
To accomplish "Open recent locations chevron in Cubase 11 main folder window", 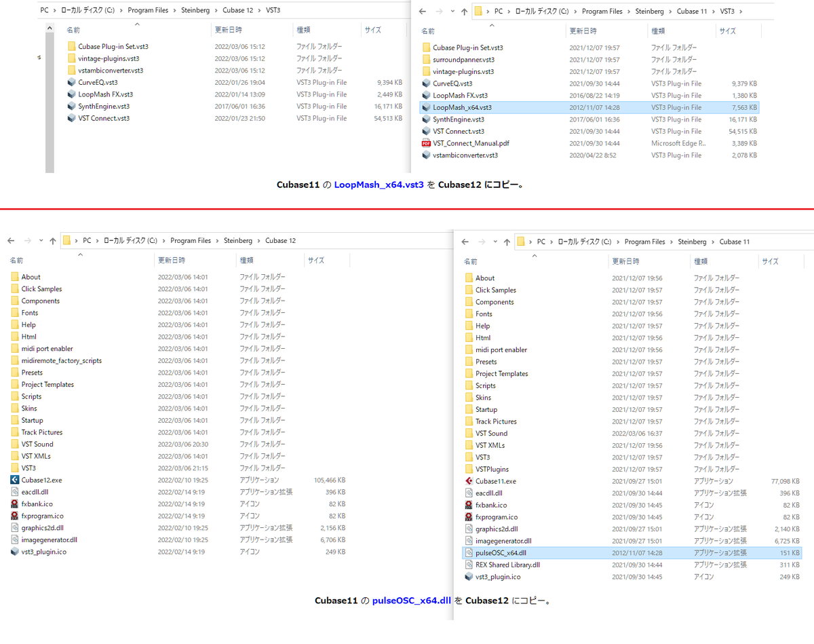I will [x=495, y=242].
